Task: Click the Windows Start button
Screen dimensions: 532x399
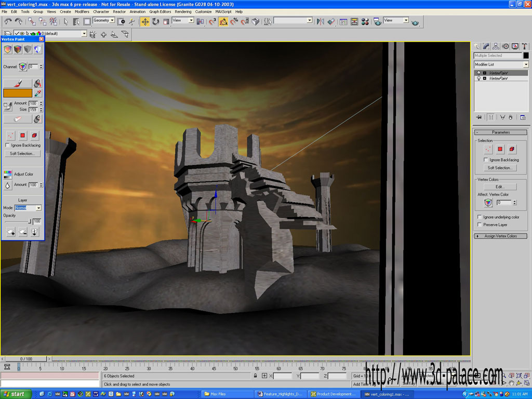Action: coord(15,394)
